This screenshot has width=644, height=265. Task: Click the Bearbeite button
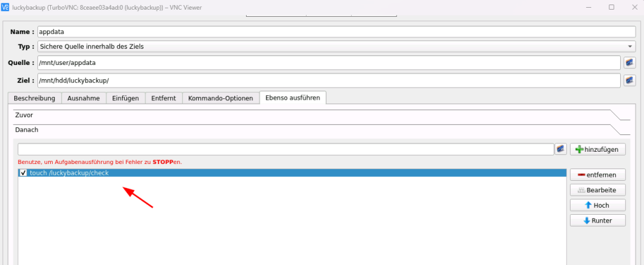[x=598, y=190]
